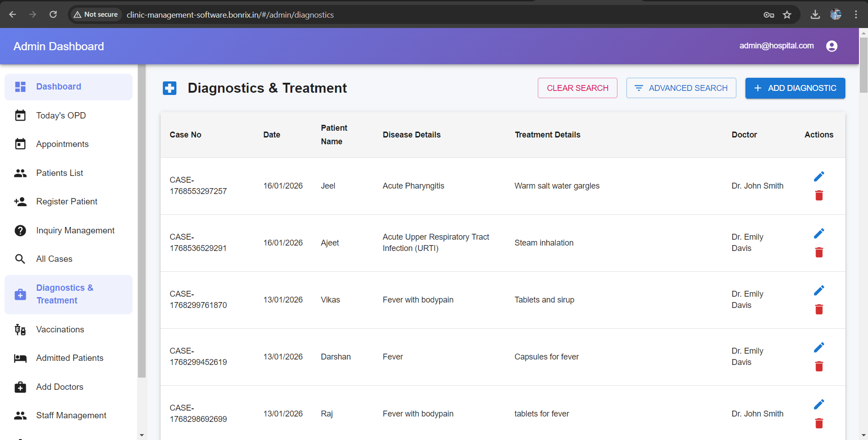Select the Register Patient icon

20,202
